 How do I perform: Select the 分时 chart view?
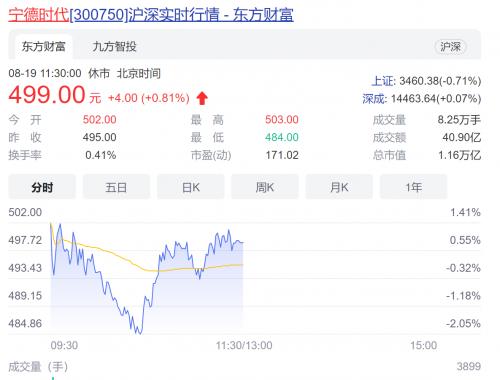[x=42, y=187]
